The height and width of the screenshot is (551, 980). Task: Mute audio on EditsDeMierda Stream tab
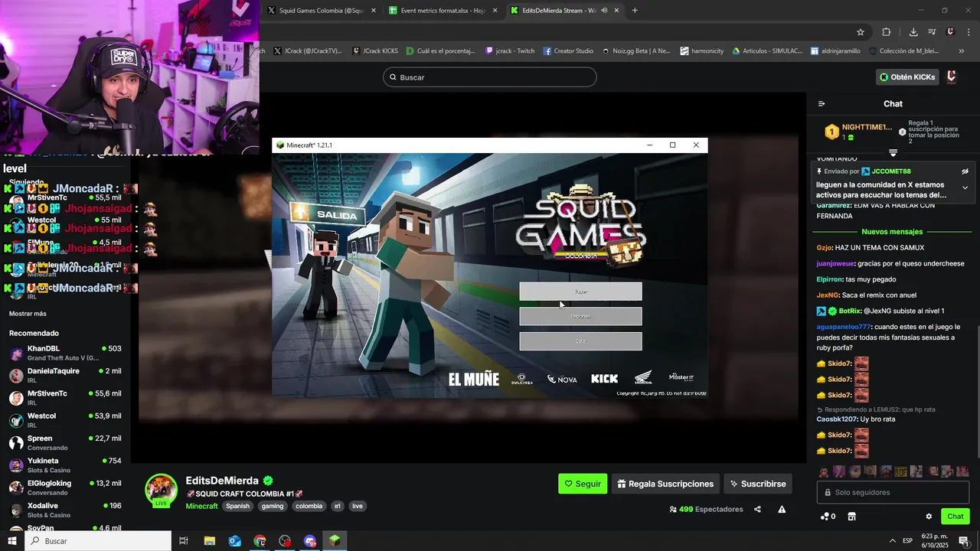click(604, 11)
